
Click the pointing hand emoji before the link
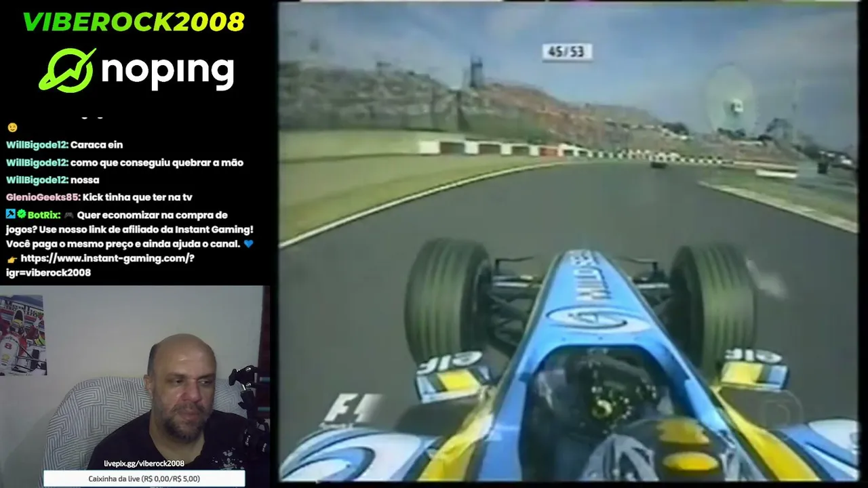coord(12,259)
